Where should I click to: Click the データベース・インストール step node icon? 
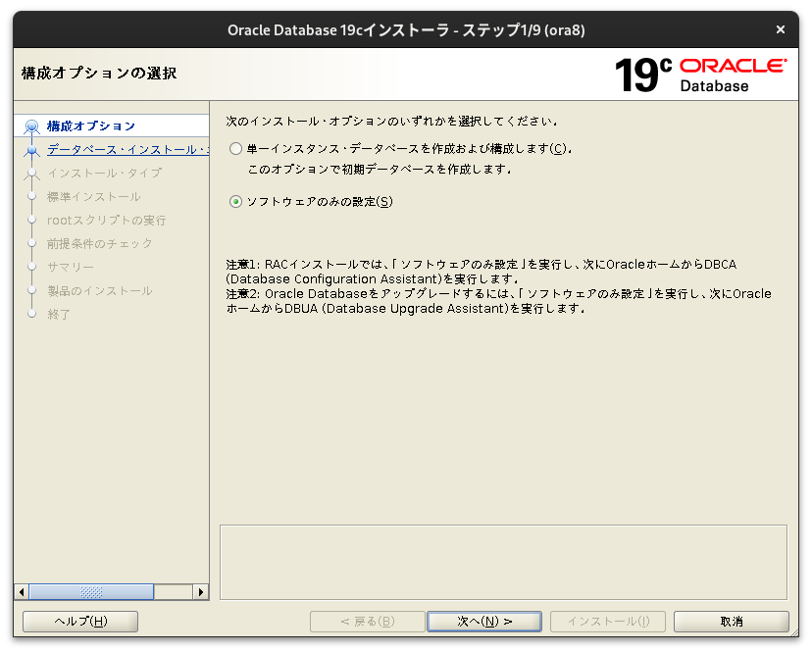point(33,148)
